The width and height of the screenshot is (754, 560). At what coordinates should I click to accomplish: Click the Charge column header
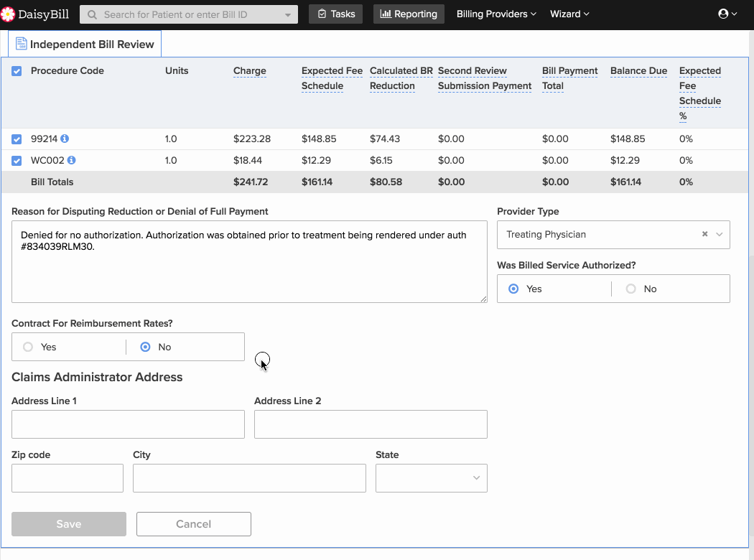(x=250, y=70)
